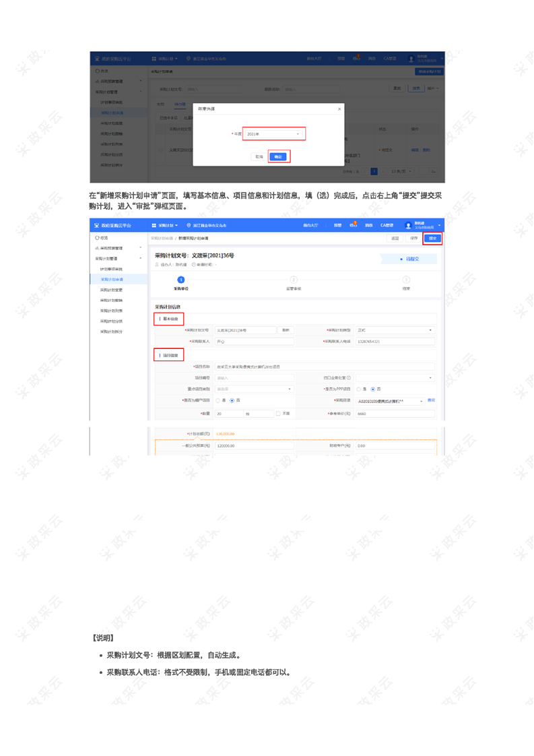The image size is (534, 756).
Task: Open the 年度 2021年 dropdown in dialog
Action: coord(273,134)
